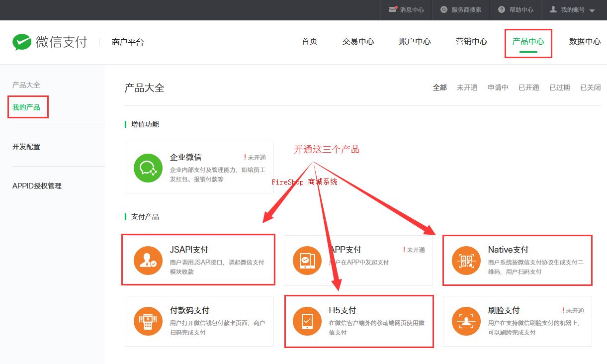
Task: Open the APP支付 product title
Action: click(345, 250)
